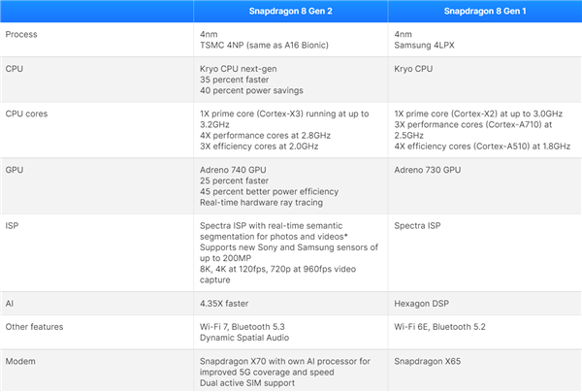Viewport: 582px width, 392px height.
Task: Select the 4.35X faster cell
Action: click(x=225, y=304)
